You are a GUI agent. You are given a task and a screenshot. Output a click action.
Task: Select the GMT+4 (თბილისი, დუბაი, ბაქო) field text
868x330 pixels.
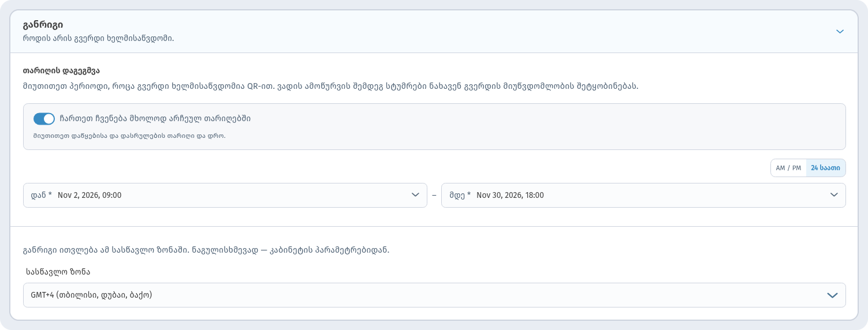pyautogui.click(x=91, y=295)
